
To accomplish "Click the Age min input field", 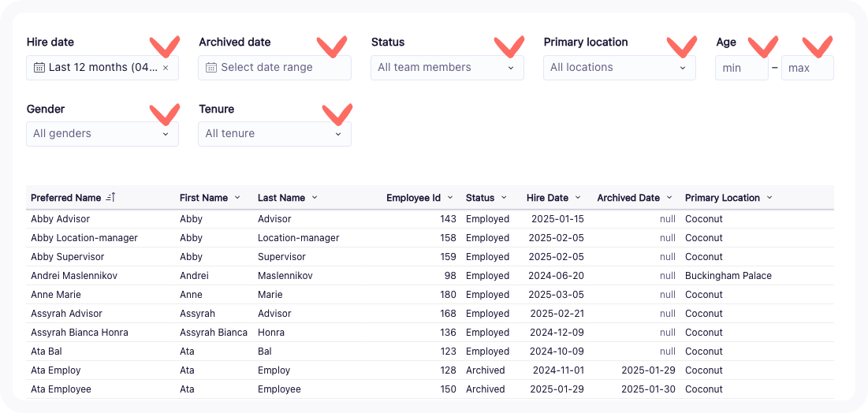I will (x=741, y=68).
